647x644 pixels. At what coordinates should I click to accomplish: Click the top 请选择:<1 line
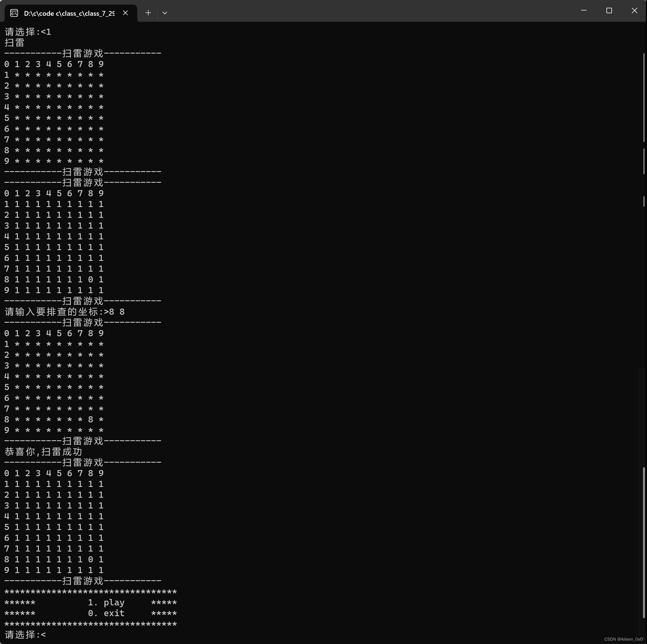(28, 32)
